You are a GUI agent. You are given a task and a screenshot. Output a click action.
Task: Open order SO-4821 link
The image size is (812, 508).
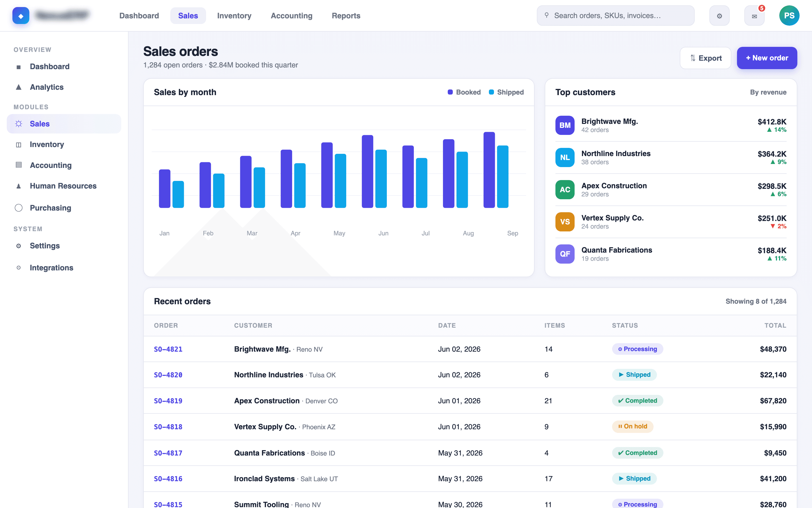168,349
